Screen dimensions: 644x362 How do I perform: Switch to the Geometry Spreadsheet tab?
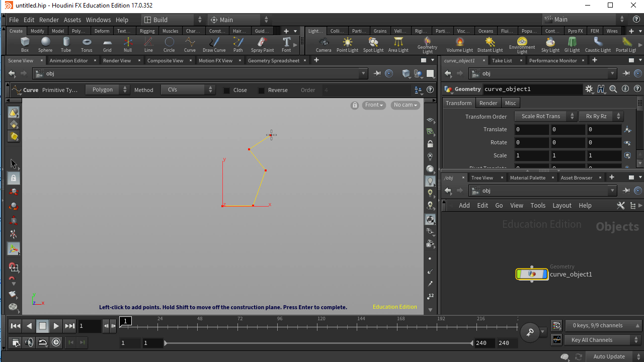[274, 61]
